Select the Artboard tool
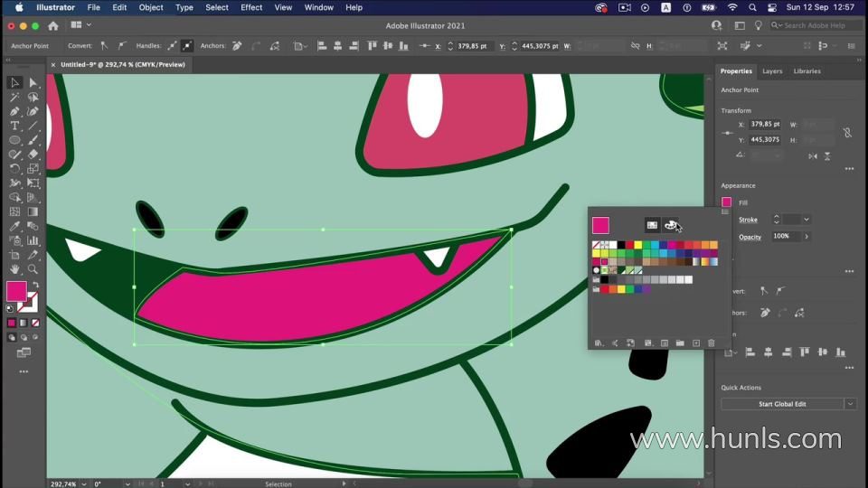Image resolution: width=868 pixels, height=488 pixels. [15, 255]
